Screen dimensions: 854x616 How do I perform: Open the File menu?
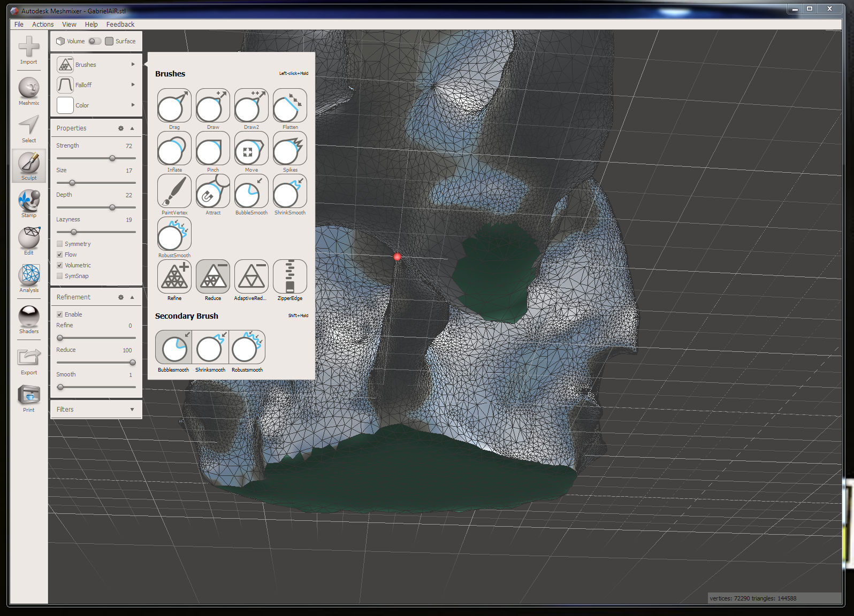pyautogui.click(x=19, y=25)
